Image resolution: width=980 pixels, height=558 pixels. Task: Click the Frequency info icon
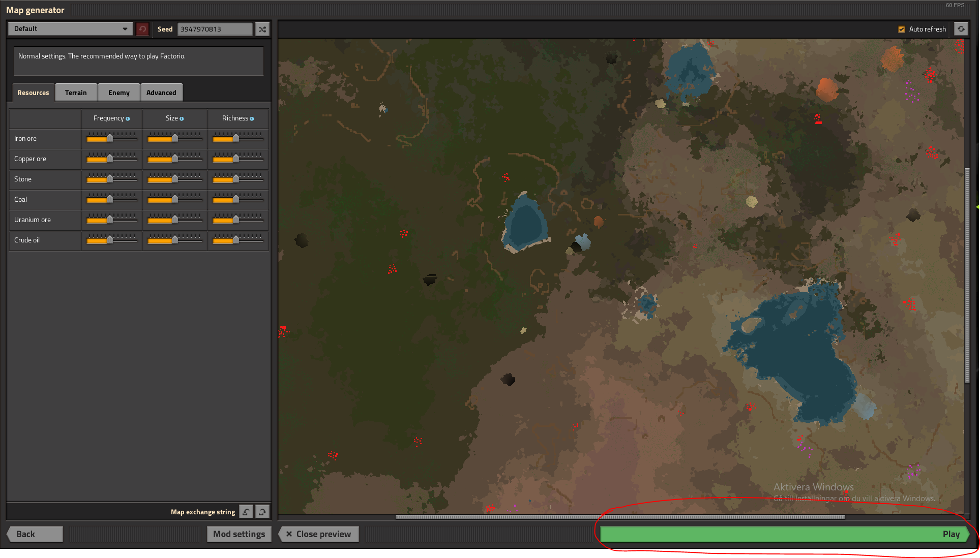tap(128, 119)
